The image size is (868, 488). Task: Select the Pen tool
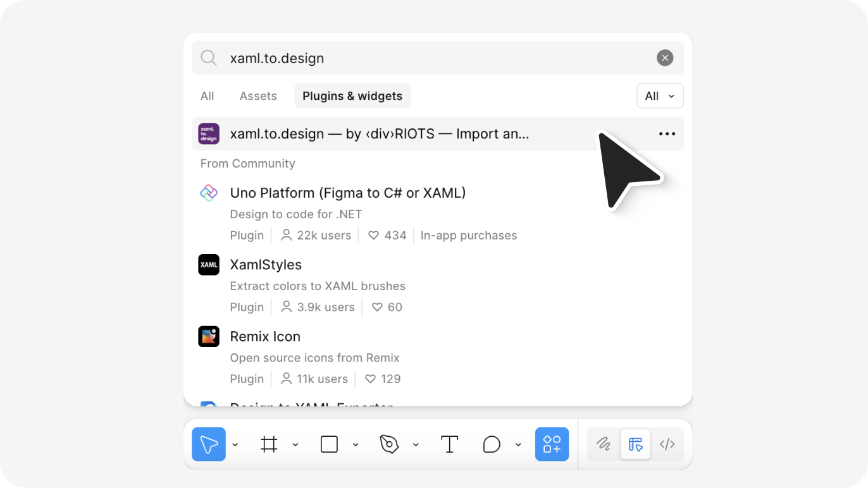coord(389,444)
